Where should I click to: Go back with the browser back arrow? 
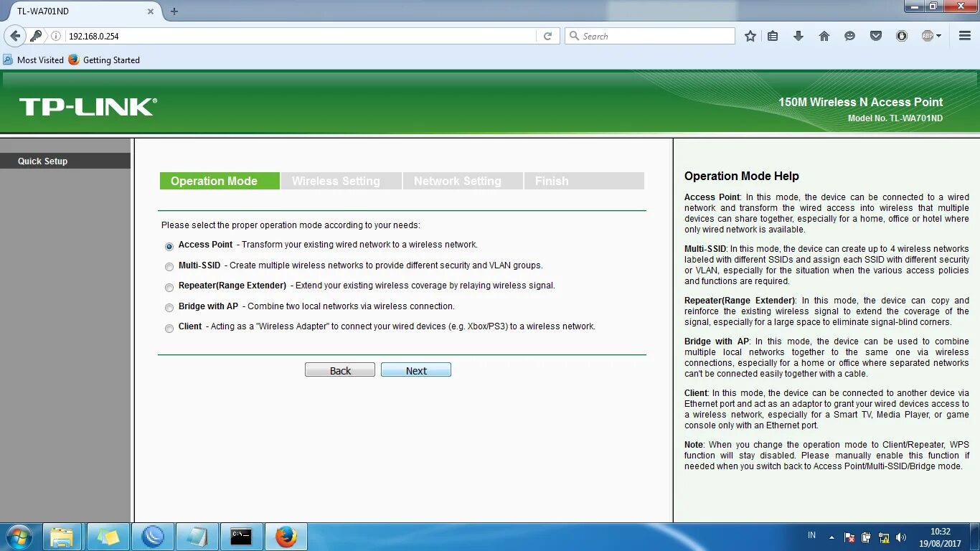[x=15, y=36]
